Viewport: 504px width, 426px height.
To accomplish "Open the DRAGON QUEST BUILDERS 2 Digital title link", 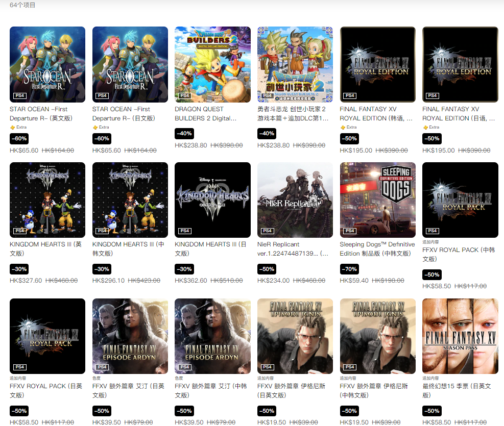I will (x=206, y=114).
